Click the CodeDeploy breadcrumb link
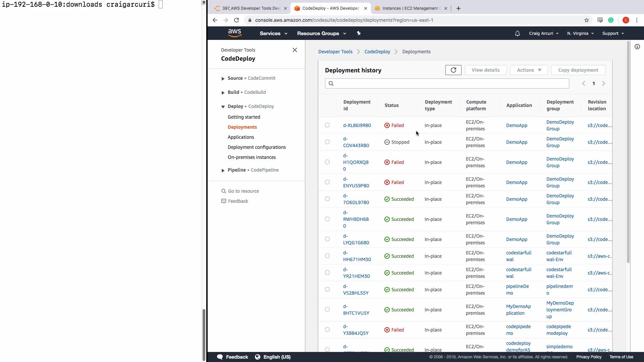644x362 pixels. pyautogui.click(x=377, y=52)
